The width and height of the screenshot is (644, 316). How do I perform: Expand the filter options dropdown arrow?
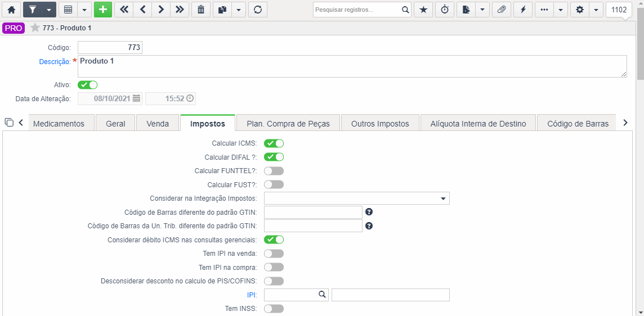[50, 10]
